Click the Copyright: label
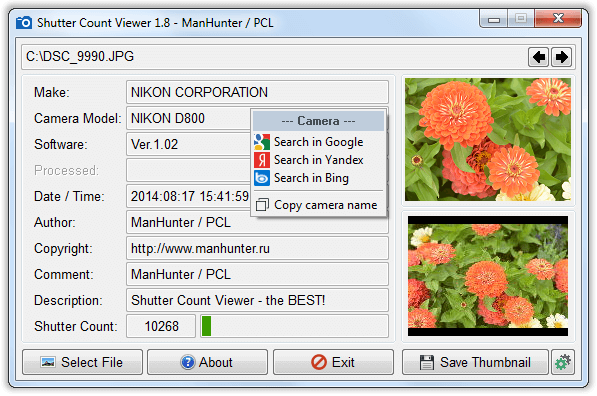 click(63, 248)
